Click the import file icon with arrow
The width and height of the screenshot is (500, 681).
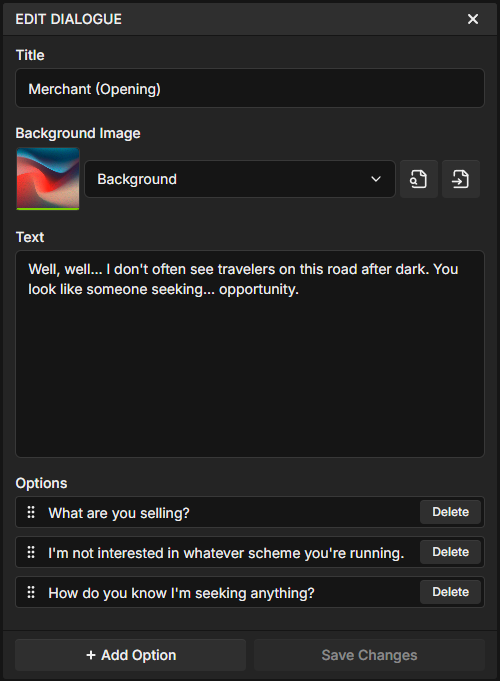point(460,179)
